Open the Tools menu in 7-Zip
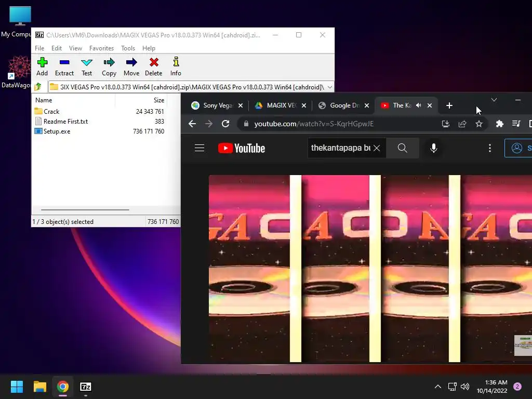 (128, 48)
